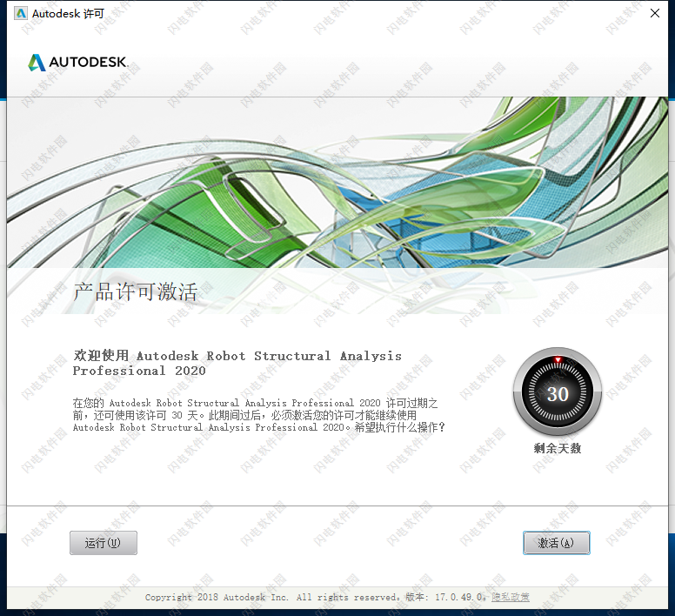This screenshot has width=675, height=616.
Task: Click the 激活(A) activate button
Action: tap(556, 543)
